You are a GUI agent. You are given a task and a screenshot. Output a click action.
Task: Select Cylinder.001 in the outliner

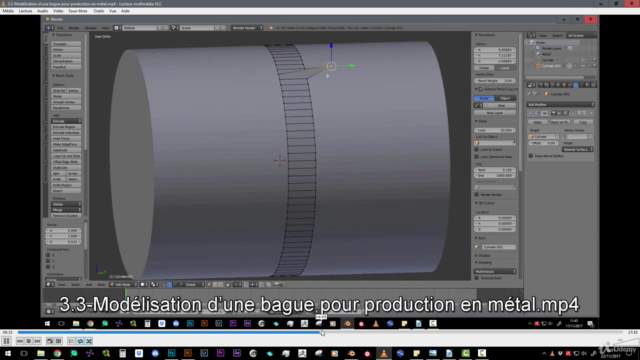tap(551, 66)
